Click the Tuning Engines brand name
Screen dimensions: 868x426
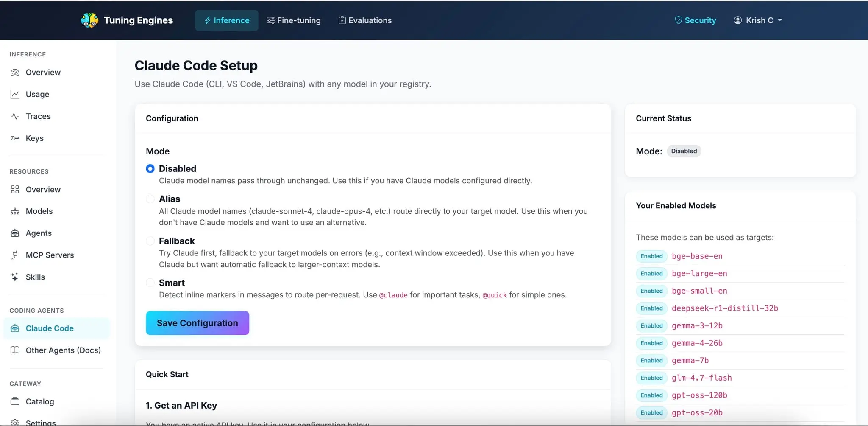(x=138, y=20)
